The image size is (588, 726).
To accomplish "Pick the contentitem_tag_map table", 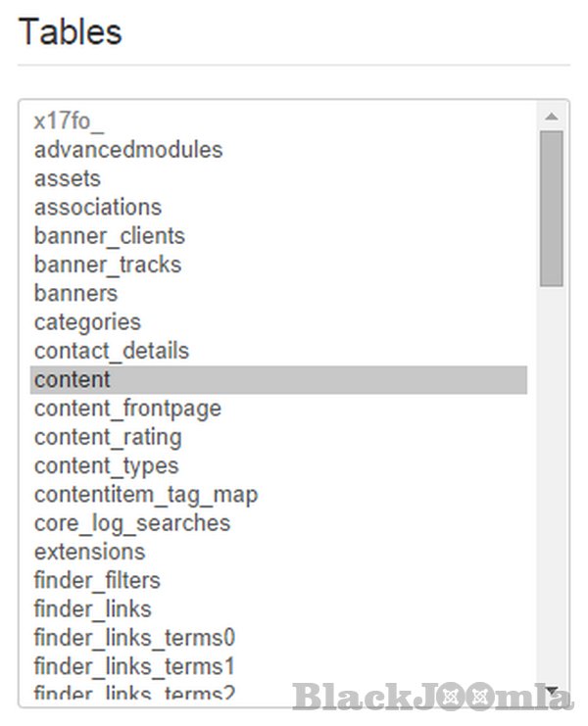I will click(146, 494).
